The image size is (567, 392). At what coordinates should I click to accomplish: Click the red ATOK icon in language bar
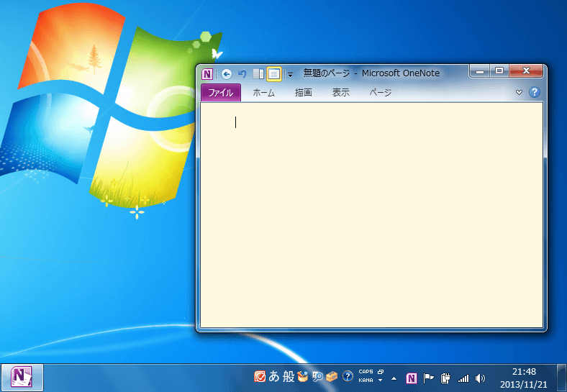(260, 376)
